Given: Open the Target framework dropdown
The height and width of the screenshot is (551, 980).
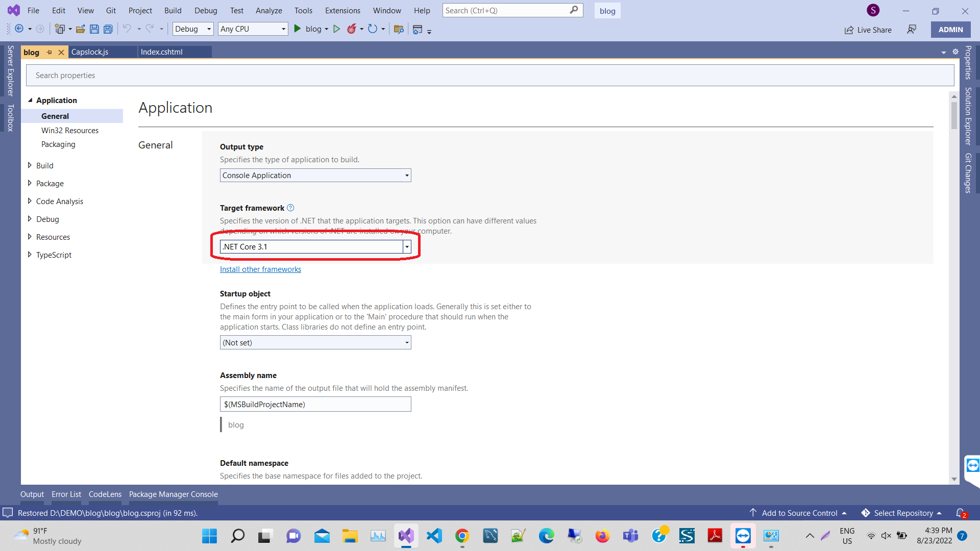Looking at the screenshot, I should coord(406,246).
